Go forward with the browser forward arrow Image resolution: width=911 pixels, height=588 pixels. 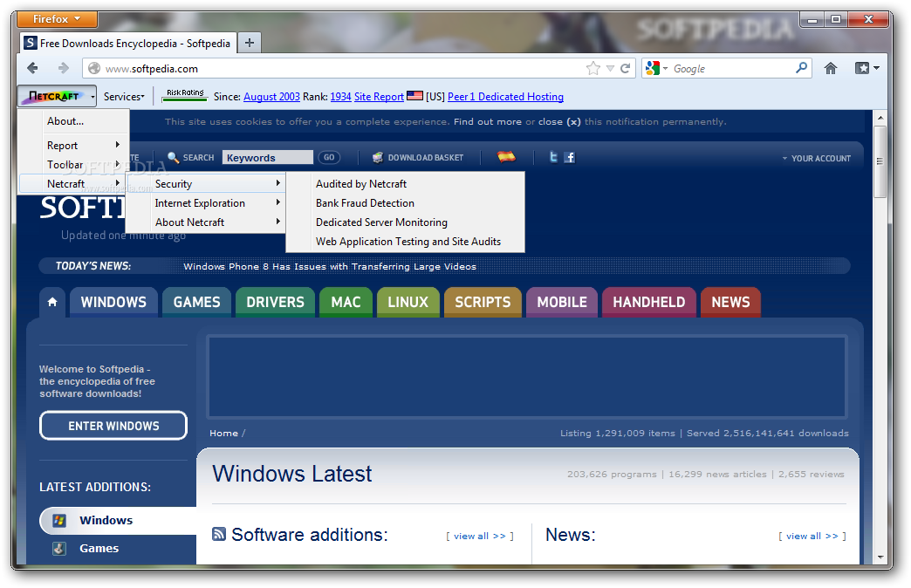tap(64, 69)
